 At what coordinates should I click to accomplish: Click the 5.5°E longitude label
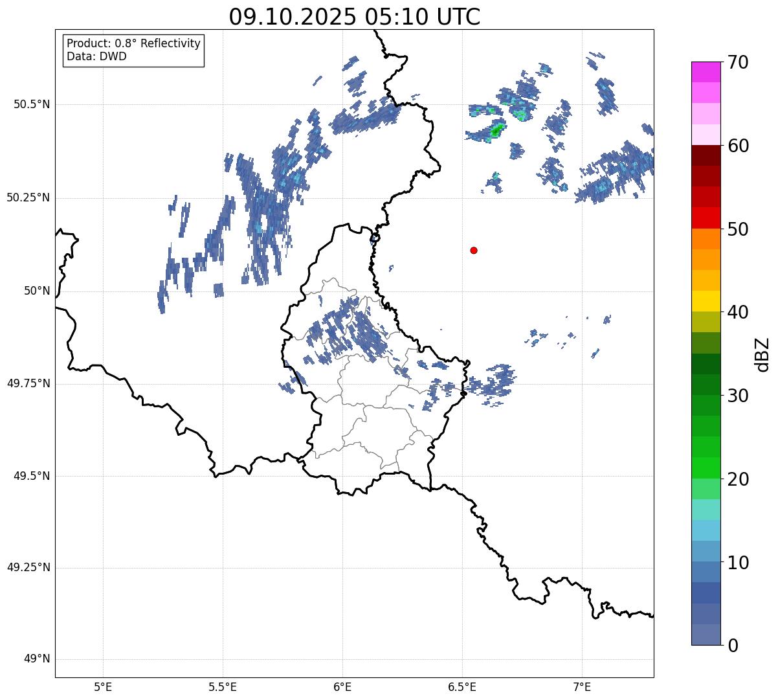(223, 687)
